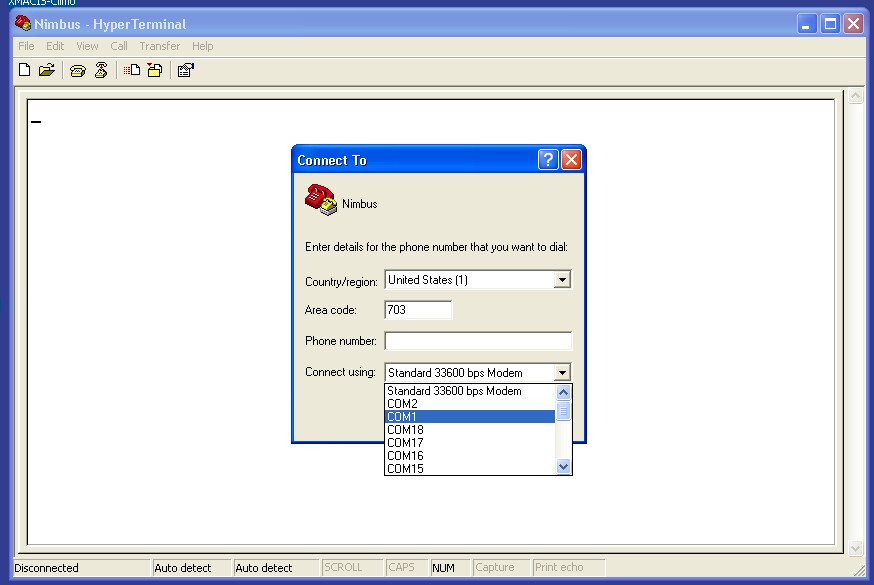Image resolution: width=874 pixels, height=585 pixels.
Task: Select Standard 33600 bps Modem in list
Action: 470,391
